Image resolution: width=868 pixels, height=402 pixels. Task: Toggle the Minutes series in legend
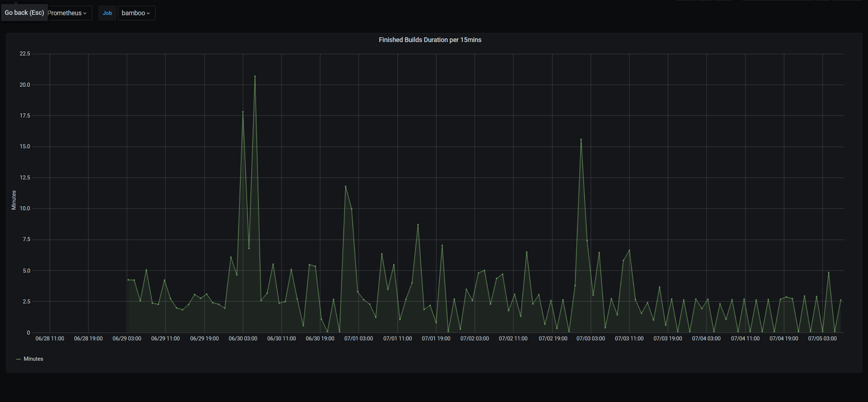point(33,359)
